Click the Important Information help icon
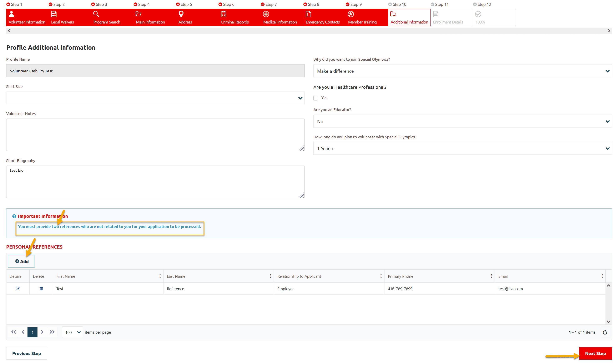Screen dimensions: 615x364 [14, 216]
